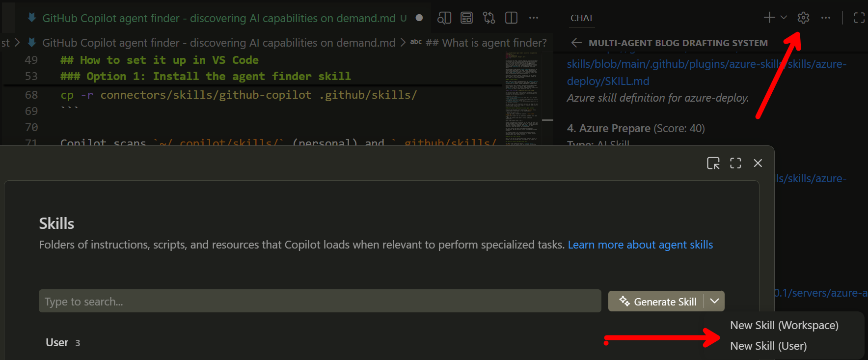Click 'Azure Prepare' result heading in chat

(x=615, y=128)
